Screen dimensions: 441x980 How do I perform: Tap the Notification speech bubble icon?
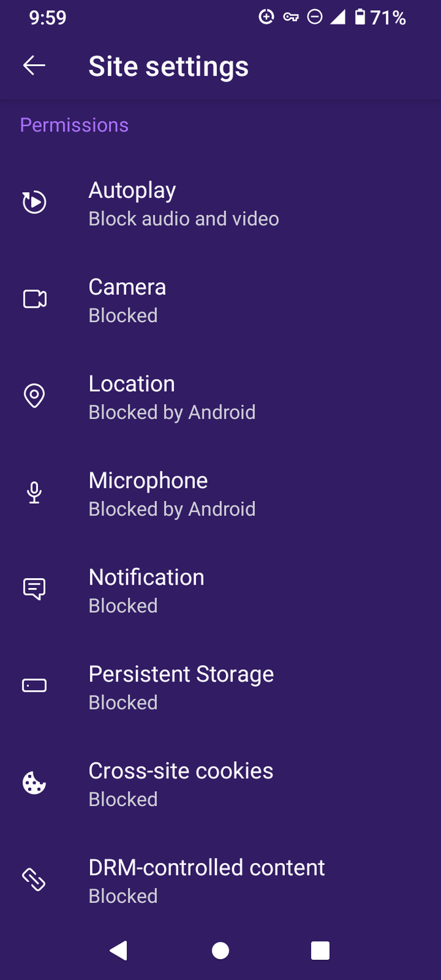coord(34,589)
